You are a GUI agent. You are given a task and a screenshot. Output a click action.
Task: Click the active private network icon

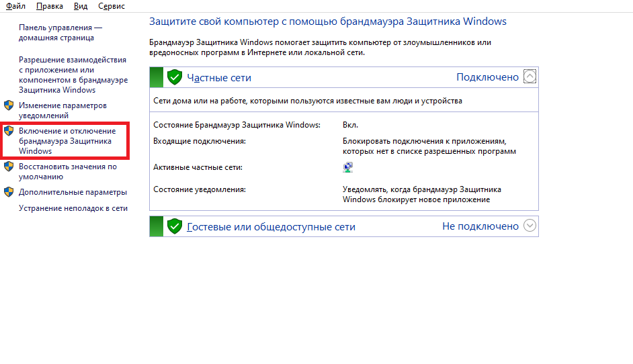347,167
